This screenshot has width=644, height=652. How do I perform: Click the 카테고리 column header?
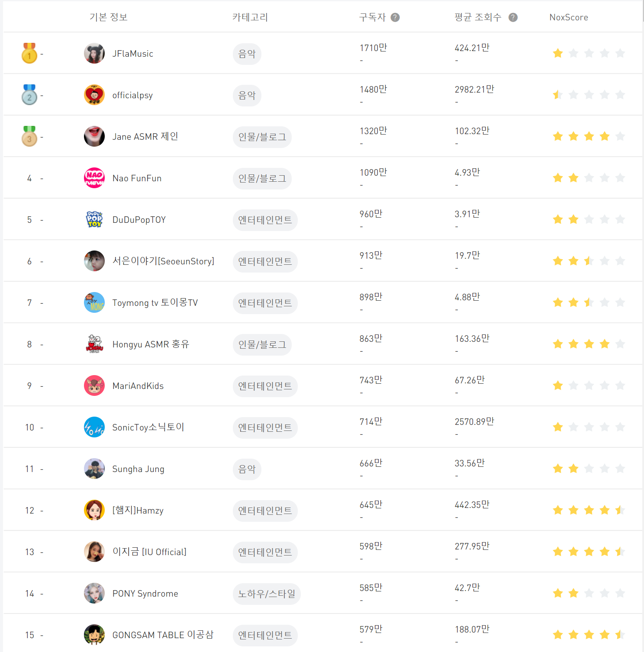pos(250,17)
